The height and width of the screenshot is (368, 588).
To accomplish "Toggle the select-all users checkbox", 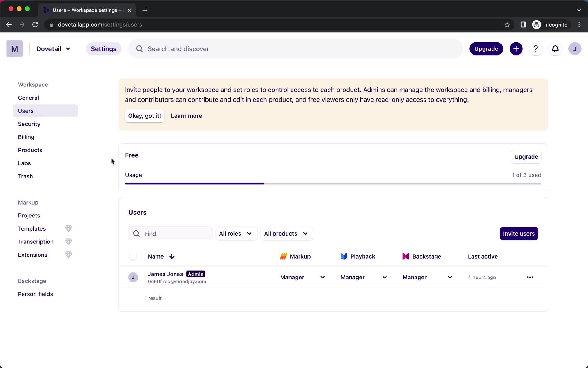I will tap(133, 256).
